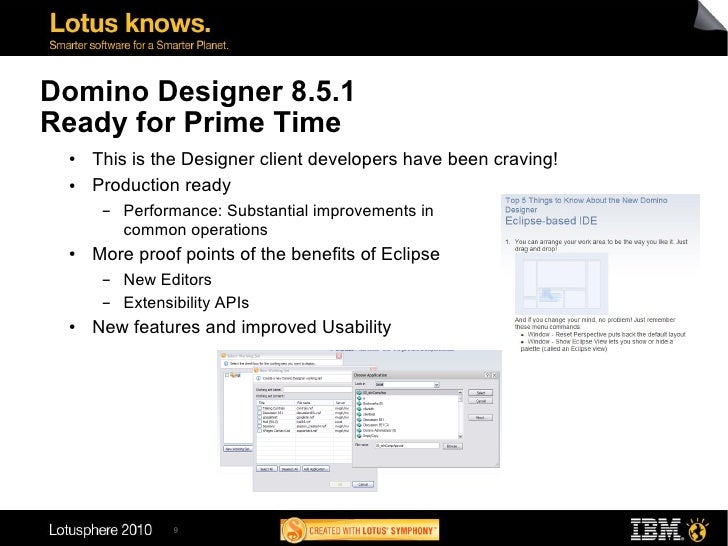This screenshot has width=728, height=546.
Task: Click the Working set name input field
Action: (x=318, y=390)
